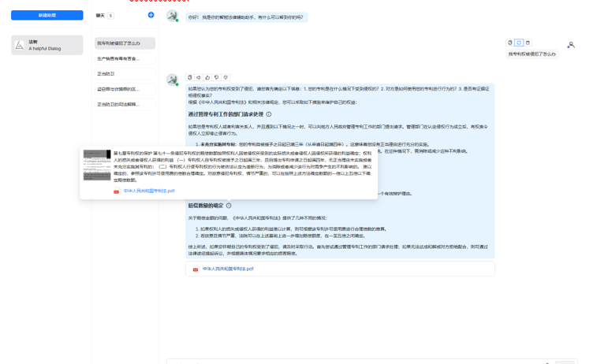612x364 pixels.
Task: Click the user profile avatar icon
Action: (571, 45)
